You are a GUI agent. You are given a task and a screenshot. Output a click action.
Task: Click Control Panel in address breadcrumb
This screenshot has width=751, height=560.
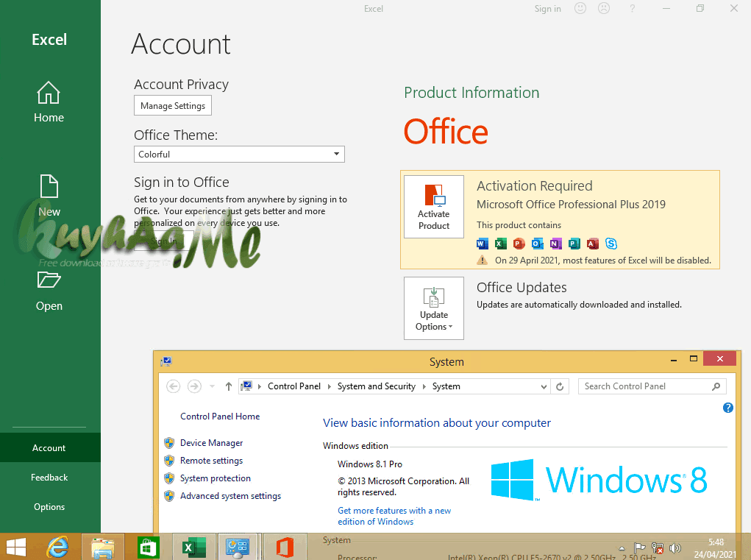[x=294, y=386]
